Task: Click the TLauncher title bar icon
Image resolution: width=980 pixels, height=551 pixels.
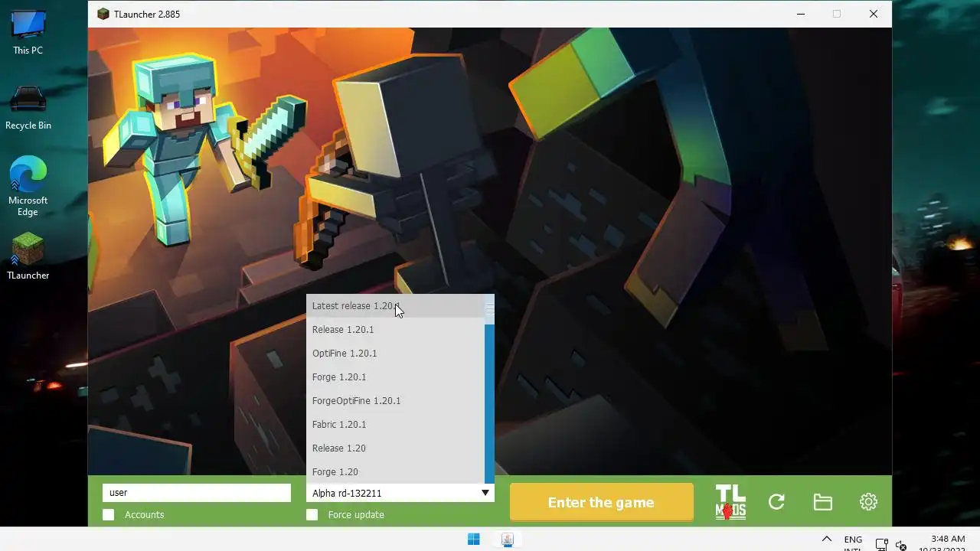Action: 103,14
